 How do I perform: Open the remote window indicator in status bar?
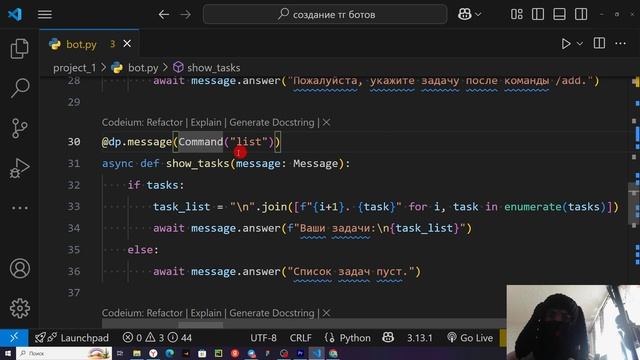point(14,338)
